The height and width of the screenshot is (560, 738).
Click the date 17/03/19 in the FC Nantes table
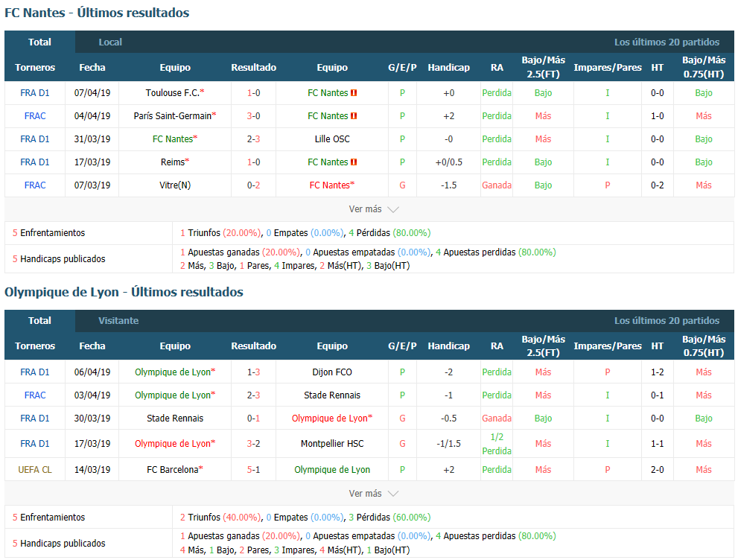coord(92,162)
